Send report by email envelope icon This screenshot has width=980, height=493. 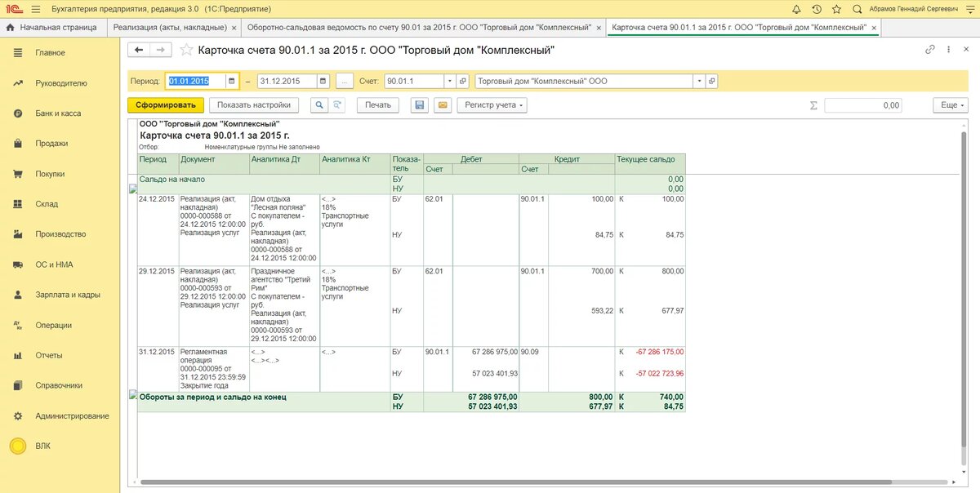click(x=442, y=105)
